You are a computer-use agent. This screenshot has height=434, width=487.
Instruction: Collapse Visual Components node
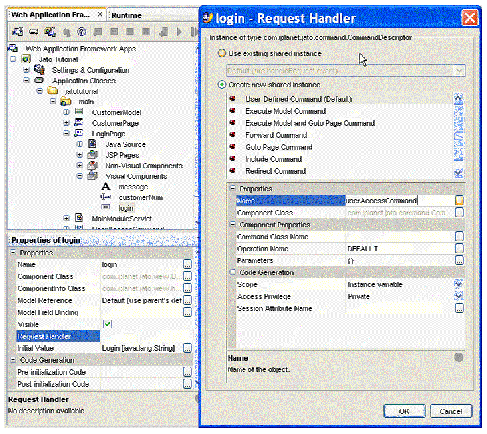coord(80,176)
